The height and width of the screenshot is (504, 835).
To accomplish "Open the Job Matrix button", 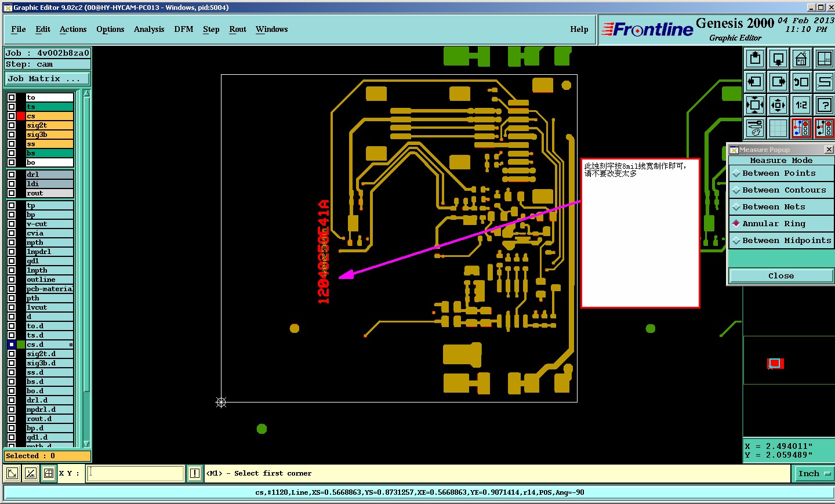I will tap(48, 79).
